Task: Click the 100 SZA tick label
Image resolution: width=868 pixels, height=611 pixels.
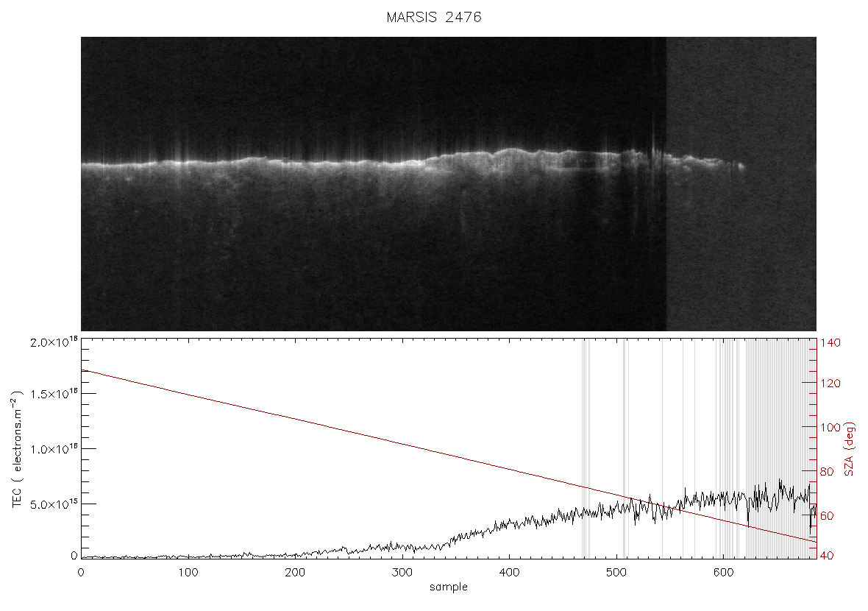Action: (830, 427)
